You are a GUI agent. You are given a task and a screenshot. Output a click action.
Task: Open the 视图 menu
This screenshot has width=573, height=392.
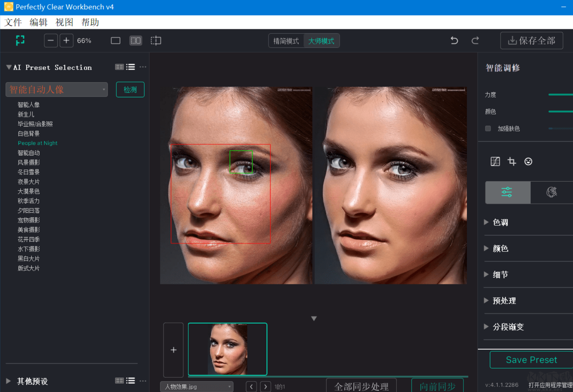click(64, 23)
